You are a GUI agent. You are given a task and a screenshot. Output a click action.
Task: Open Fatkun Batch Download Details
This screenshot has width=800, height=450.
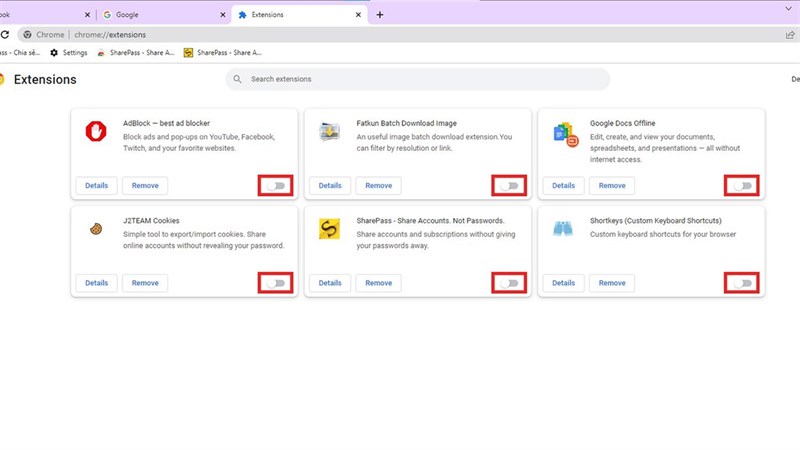click(x=330, y=186)
